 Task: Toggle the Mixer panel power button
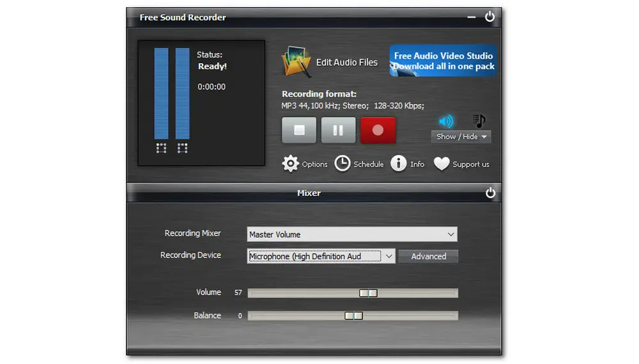pos(490,193)
